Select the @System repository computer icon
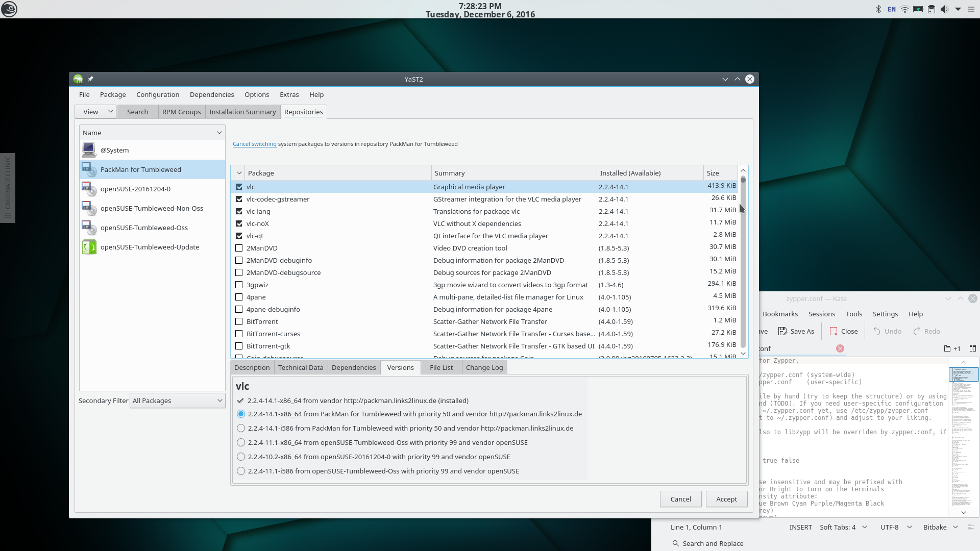 point(89,150)
